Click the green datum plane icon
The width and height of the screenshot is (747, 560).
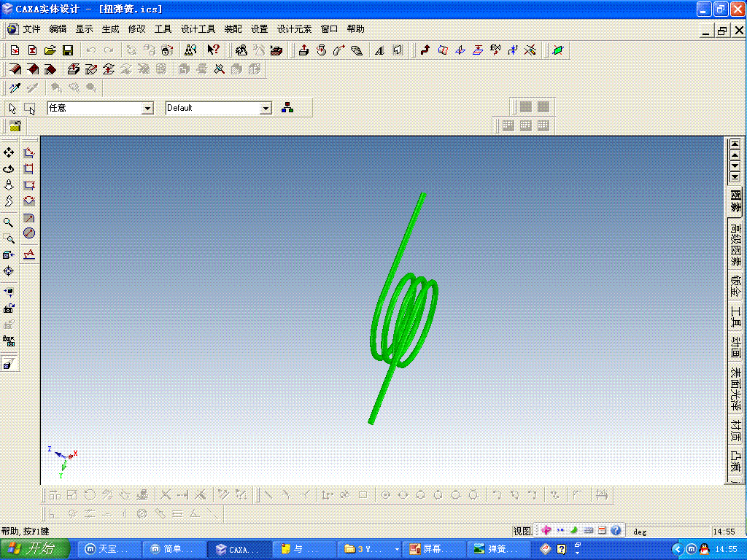pyautogui.click(x=558, y=50)
